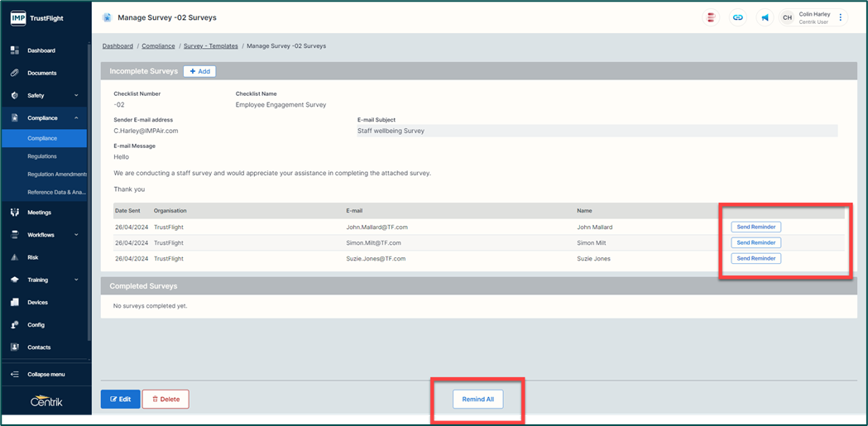Collapse the Compliance section chevron

pyautogui.click(x=76, y=118)
